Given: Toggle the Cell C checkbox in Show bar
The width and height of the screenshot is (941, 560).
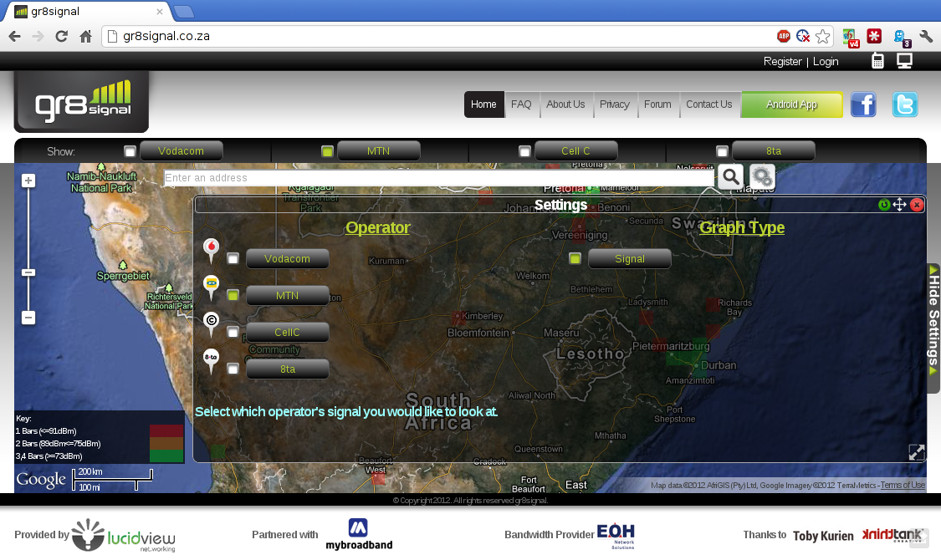Looking at the screenshot, I should (524, 151).
